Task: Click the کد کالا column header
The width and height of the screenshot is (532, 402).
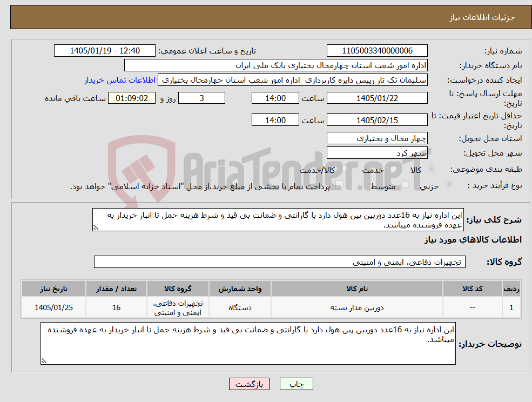Action: tap(472, 289)
